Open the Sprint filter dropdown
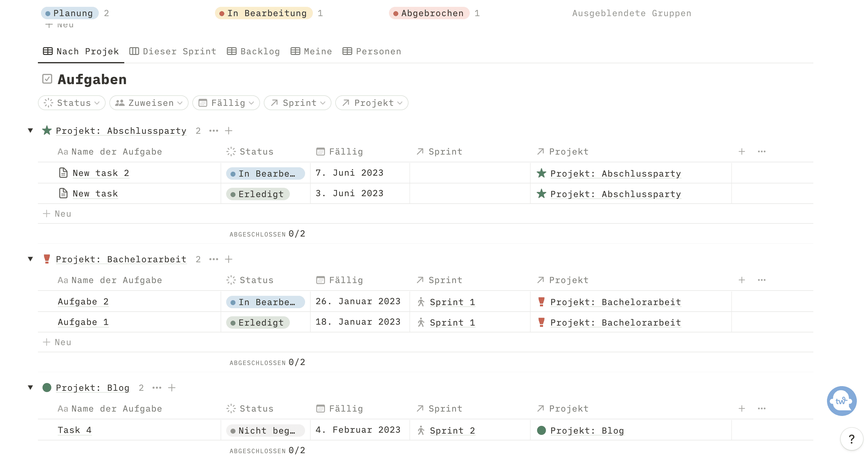The height and width of the screenshot is (460, 868). 298,103
